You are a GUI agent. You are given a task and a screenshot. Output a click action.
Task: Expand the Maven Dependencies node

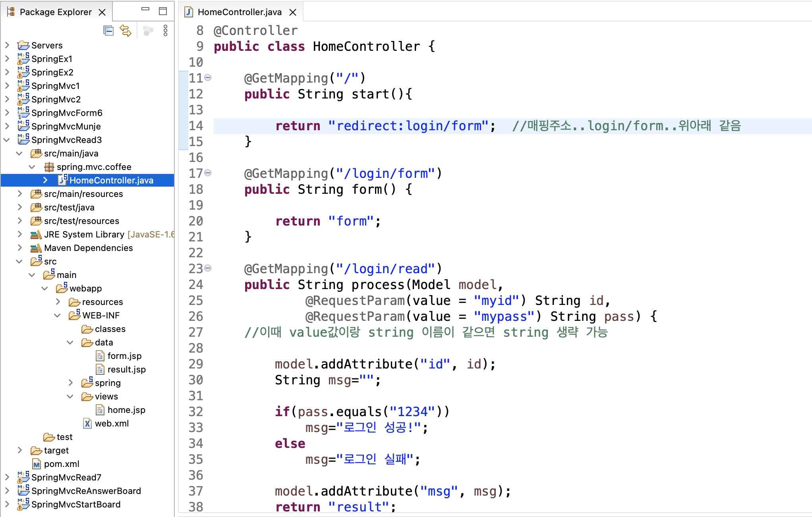click(x=20, y=248)
